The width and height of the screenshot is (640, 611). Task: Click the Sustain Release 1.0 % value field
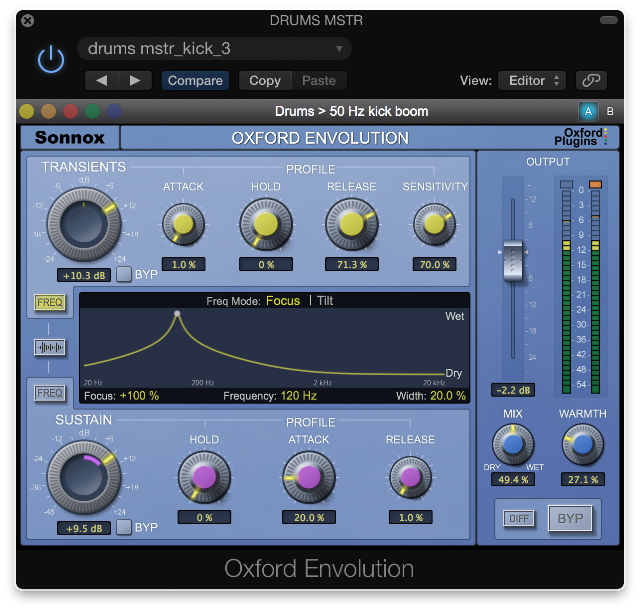[411, 518]
